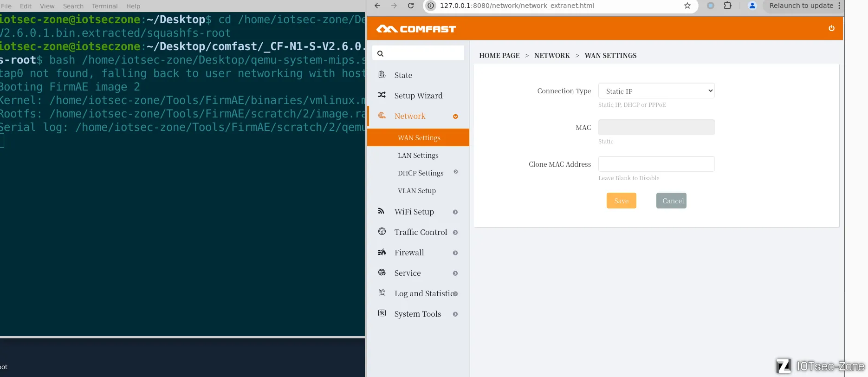Screen dimensions: 868x377
Task: Click the Service globe icon
Action: (382, 273)
